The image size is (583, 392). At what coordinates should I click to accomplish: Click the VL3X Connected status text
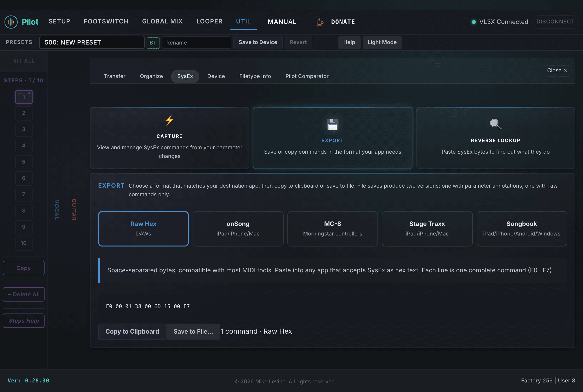504,22
